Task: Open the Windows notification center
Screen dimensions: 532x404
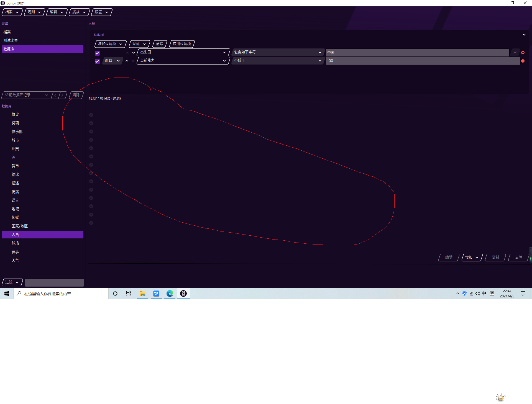Action: coord(523,294)
